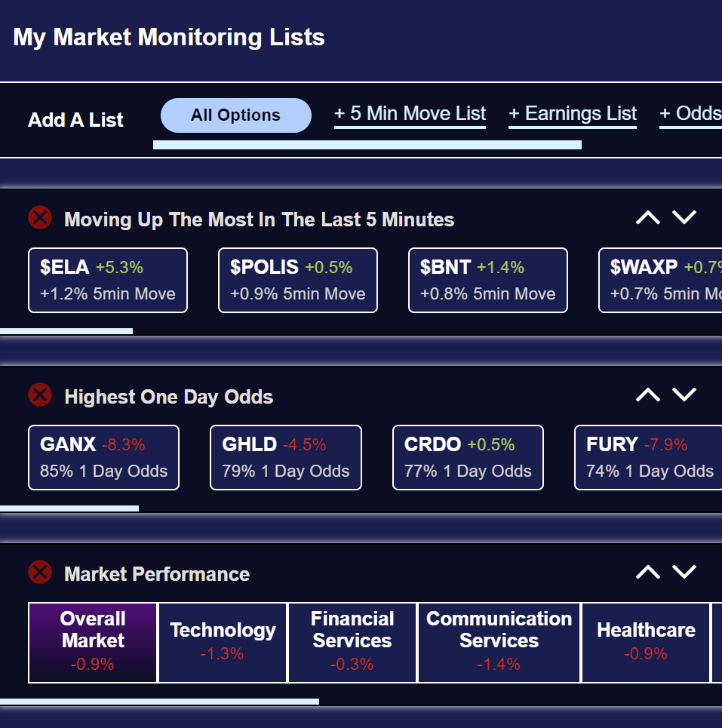Click the My Market Monitoring Lists heading
Viewport: 722px width, 728px height.
(169, 38)
